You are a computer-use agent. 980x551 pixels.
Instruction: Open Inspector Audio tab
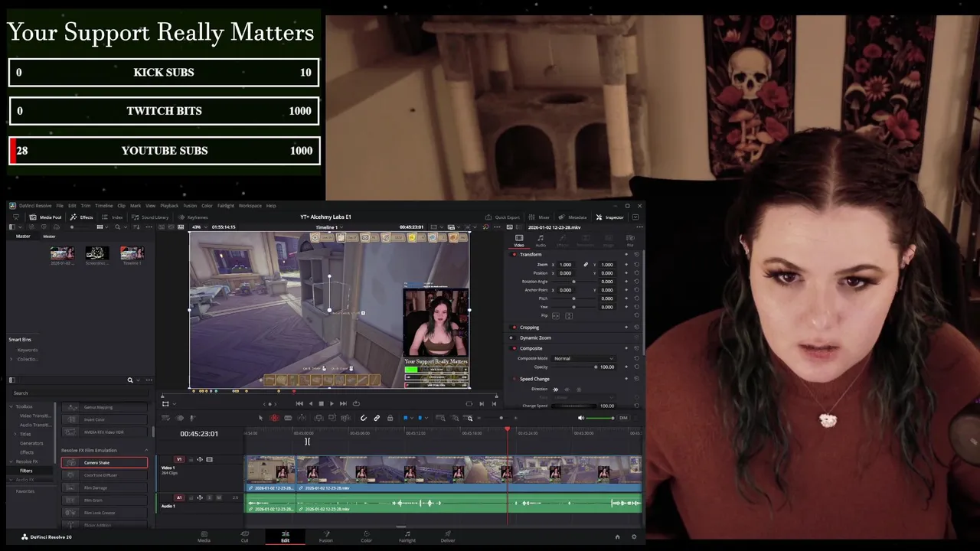coord(541,240)
